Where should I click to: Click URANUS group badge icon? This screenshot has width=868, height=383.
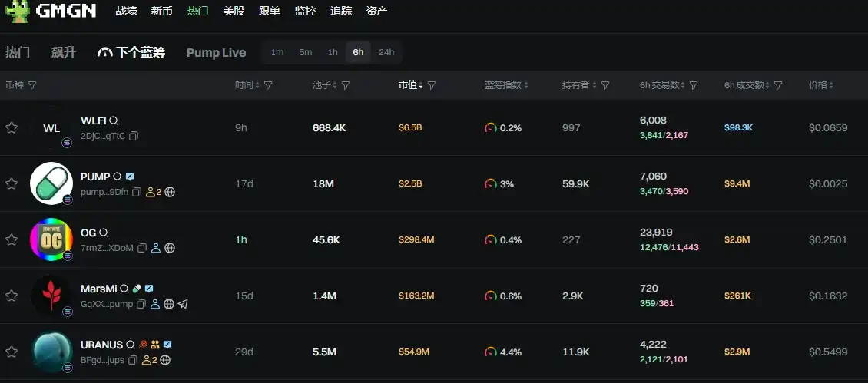155,345
